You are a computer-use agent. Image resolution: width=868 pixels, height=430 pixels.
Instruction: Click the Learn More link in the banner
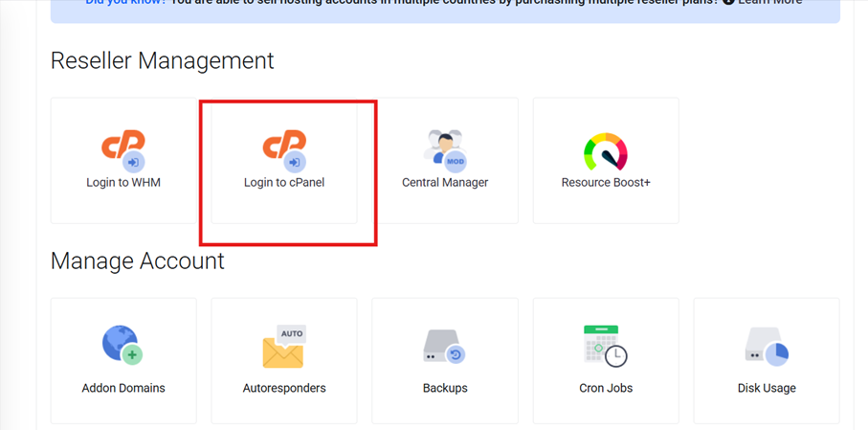point(769,3)
